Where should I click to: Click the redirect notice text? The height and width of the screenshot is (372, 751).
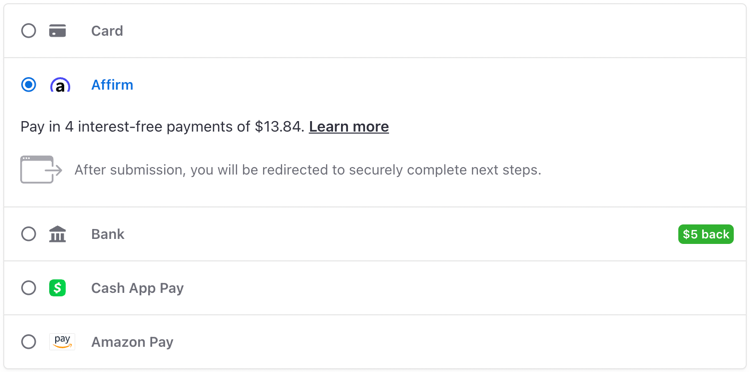point(307,170)
